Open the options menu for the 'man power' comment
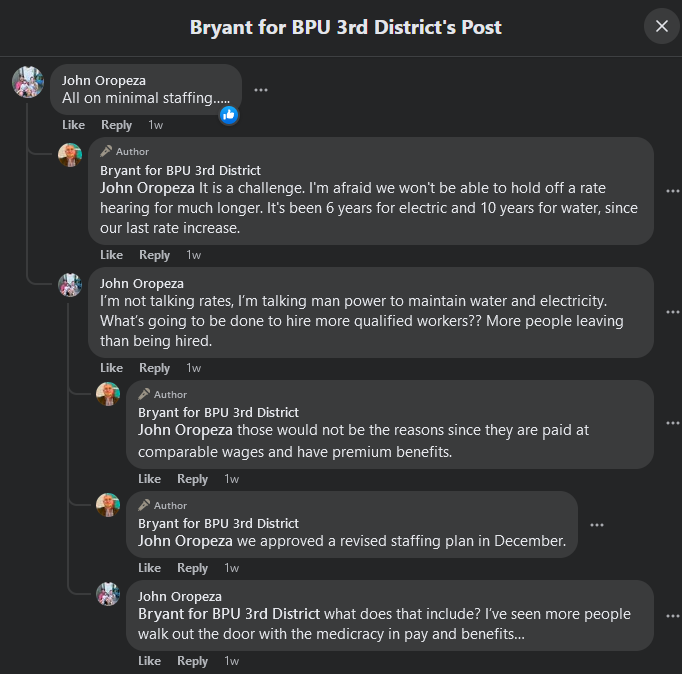 click(672, 312)
